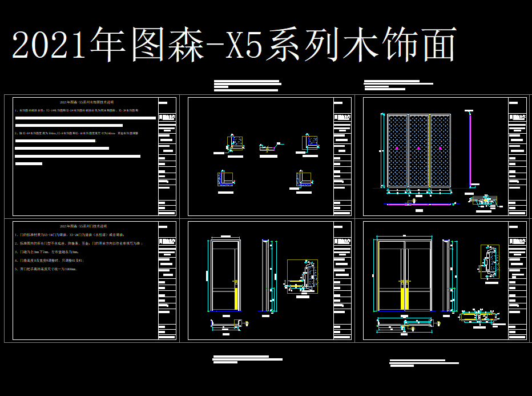
Task: Click top-right corner detail in wood veneer details sheet
Action: point(310,142)
